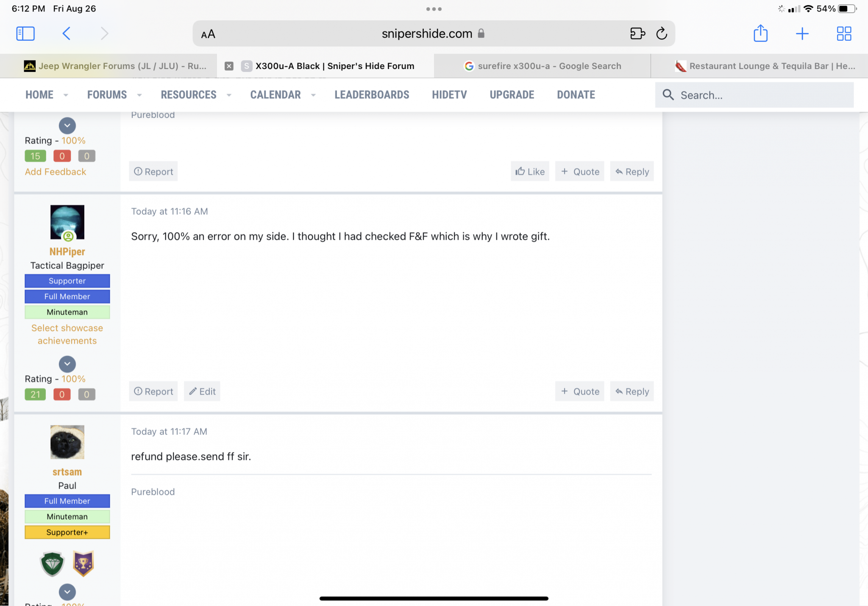868x606 pixels.
Task: Open the LEADERBOARDS menu item
Action: [372, 95]
